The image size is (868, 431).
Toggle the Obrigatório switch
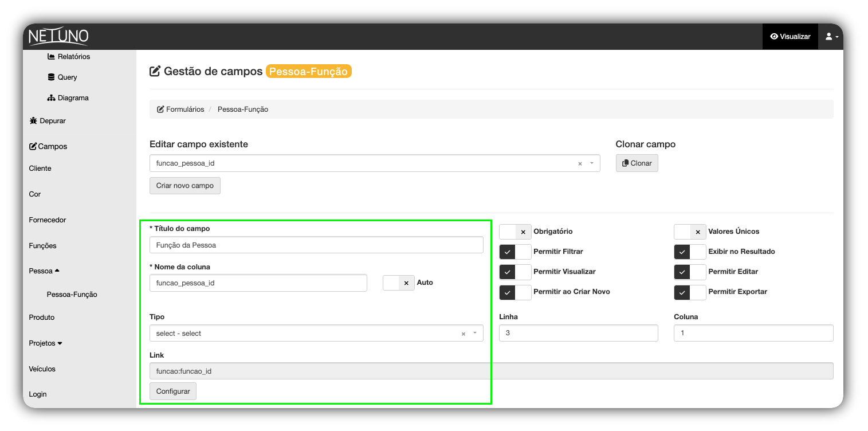click(x=515, y=232)
